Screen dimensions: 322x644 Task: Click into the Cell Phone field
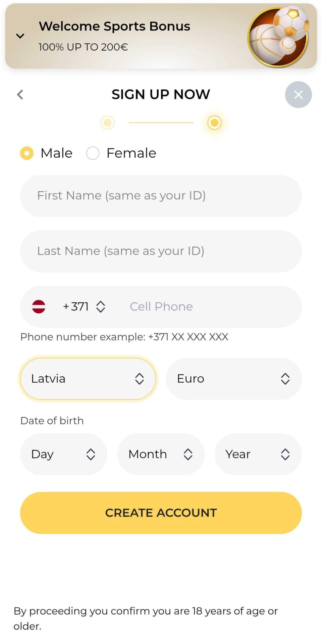coord(208,307)
